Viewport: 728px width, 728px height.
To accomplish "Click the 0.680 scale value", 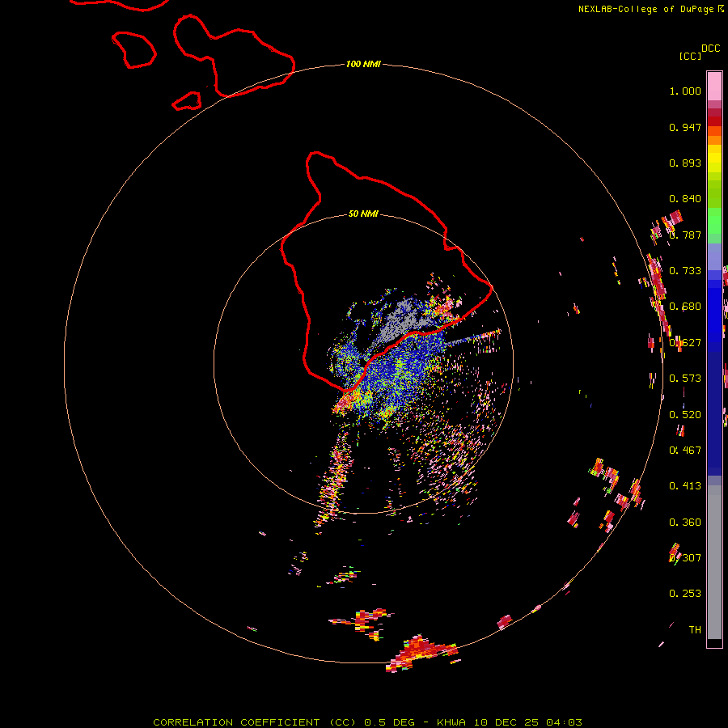I will click(685, 307).
